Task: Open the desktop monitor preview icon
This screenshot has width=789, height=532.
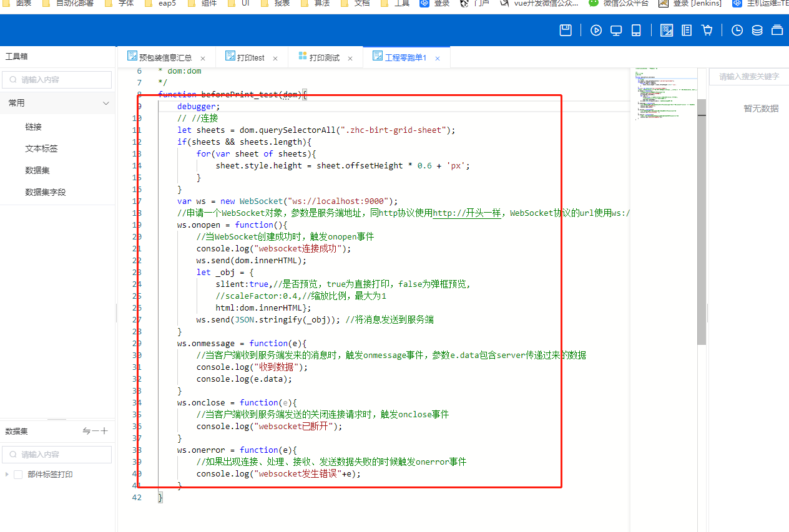Action: pos(616,30)
